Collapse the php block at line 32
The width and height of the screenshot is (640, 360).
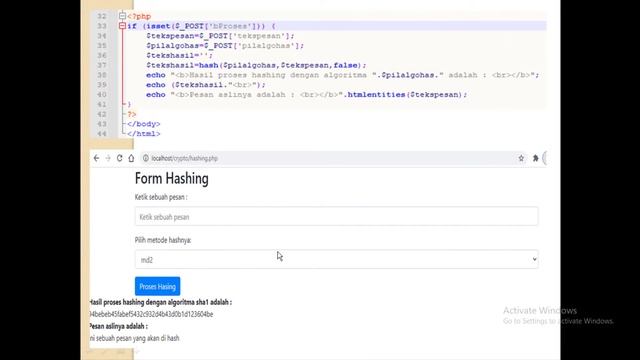tap(122, 16)
